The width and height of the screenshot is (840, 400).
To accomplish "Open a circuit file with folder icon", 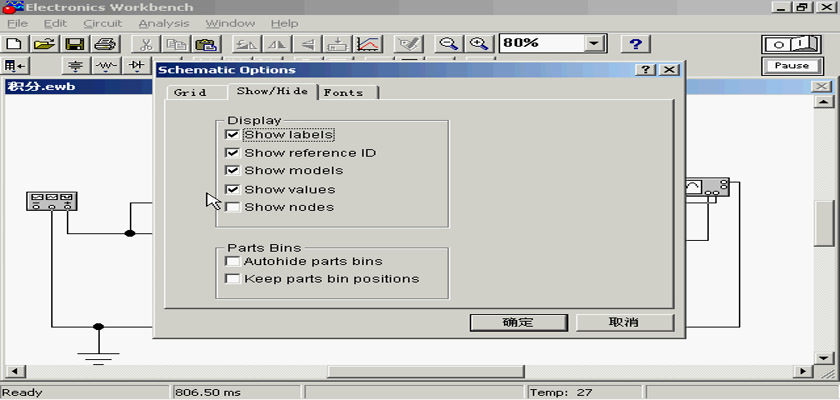I will tap(44, 44).
